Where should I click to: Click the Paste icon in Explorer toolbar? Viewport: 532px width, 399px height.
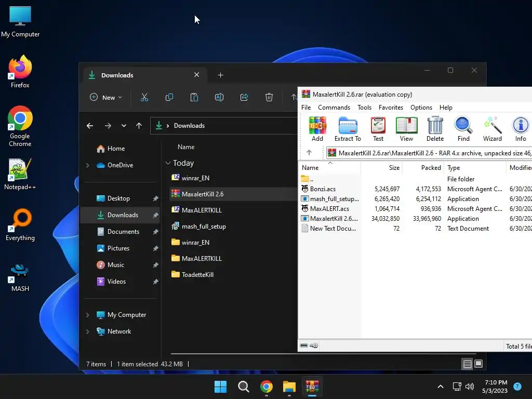(194, 97)
